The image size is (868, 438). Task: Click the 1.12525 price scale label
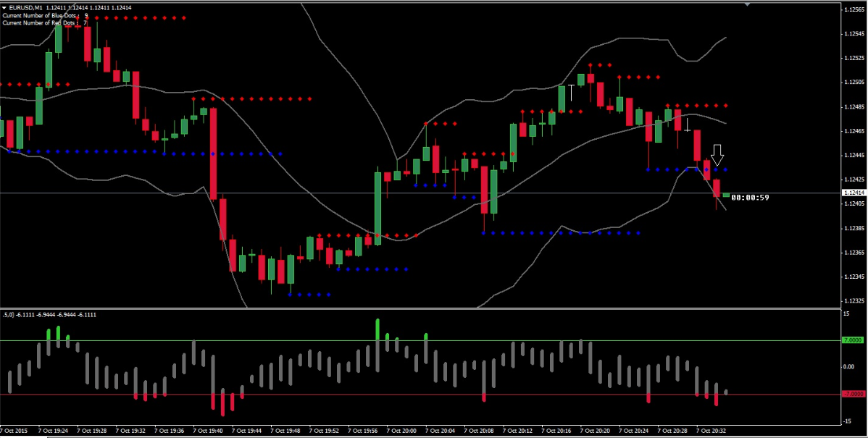tap(854, 58)
